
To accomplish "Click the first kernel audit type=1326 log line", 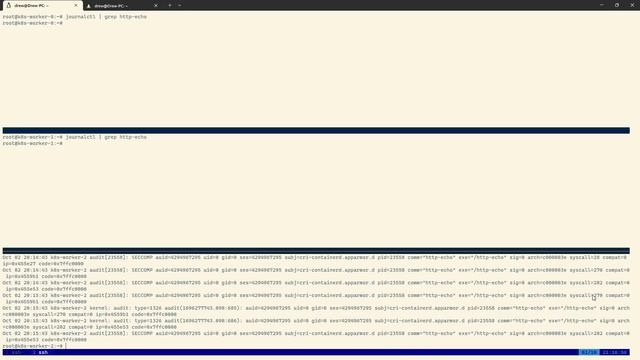I will (x=316, y=311).
